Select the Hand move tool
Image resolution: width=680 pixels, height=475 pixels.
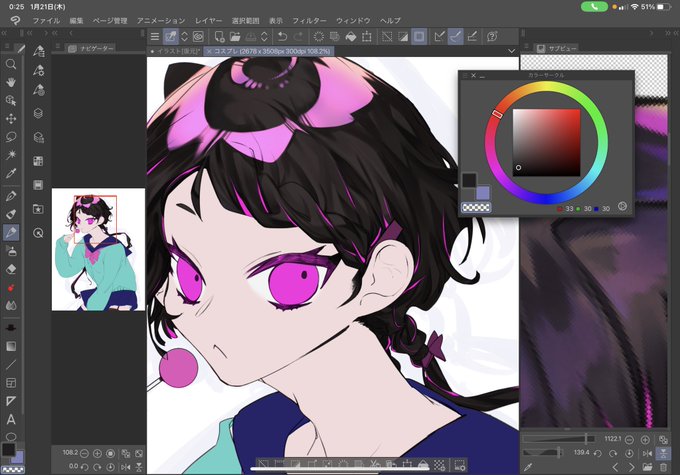click(11, 82)
